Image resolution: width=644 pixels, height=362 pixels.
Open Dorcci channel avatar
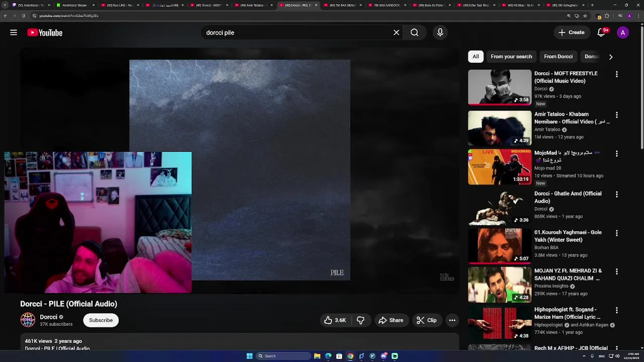coord(28,320)
